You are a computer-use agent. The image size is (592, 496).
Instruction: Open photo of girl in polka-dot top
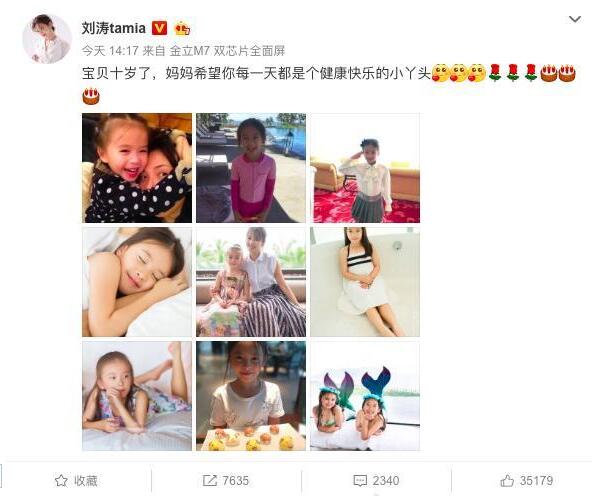[x=137, y=168]
